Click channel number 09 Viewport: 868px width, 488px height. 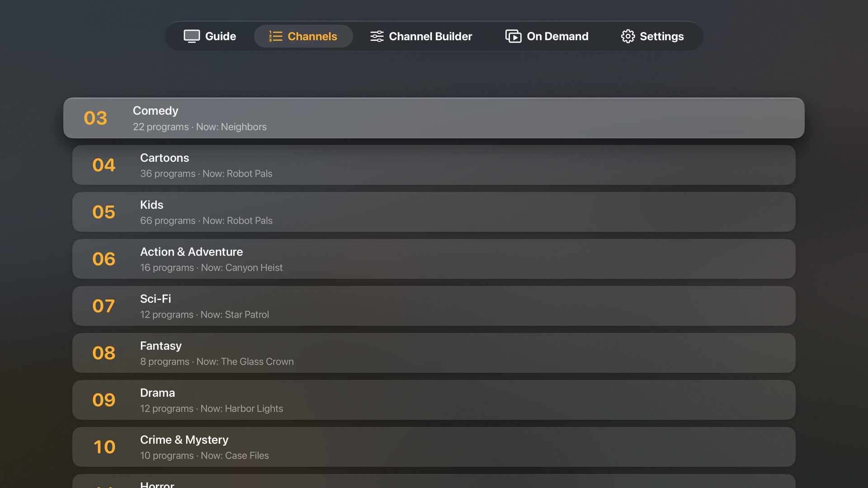point(104,400)
